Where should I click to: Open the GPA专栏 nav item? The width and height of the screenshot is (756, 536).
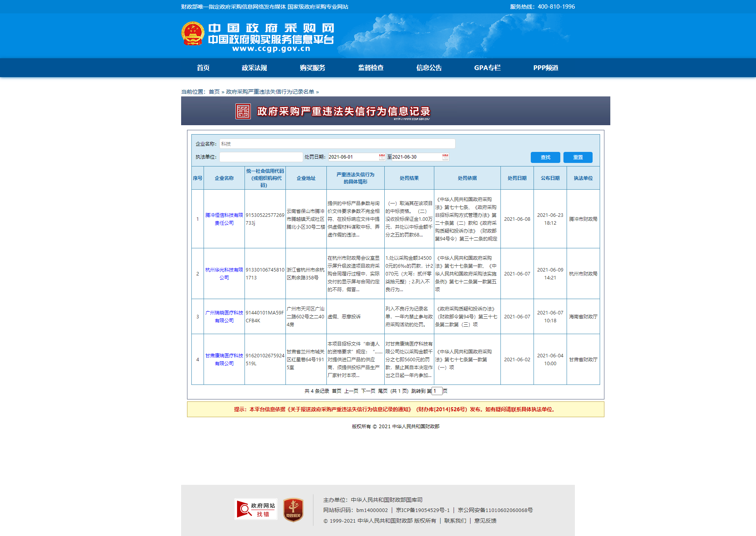pyautogui.click(x=487, y=68)
